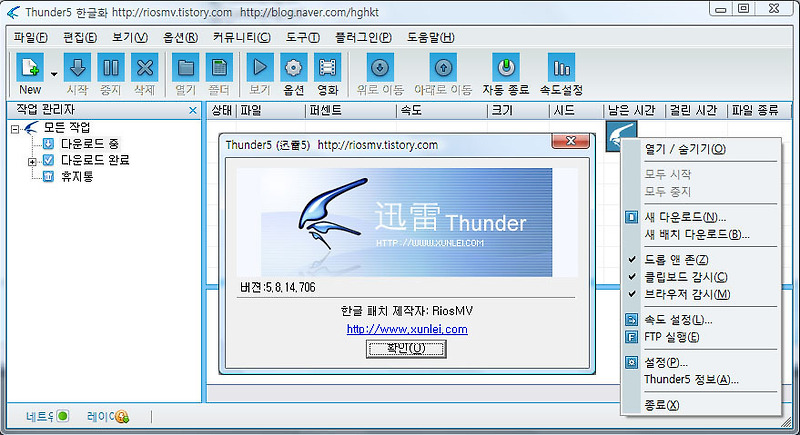Click the 보기 play toolbar icon
This screenshot has width=800, height=435.
click(260, 68)
